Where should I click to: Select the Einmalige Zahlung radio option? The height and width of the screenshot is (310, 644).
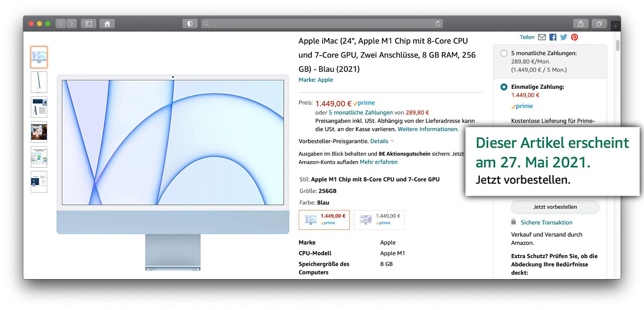504,87
